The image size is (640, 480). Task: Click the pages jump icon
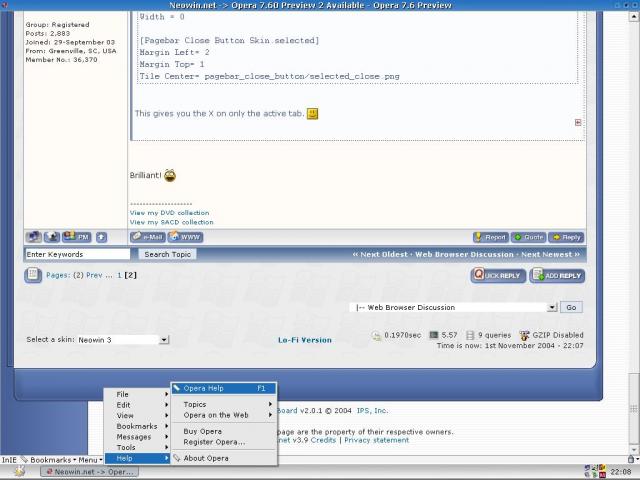tap(33, 275)
